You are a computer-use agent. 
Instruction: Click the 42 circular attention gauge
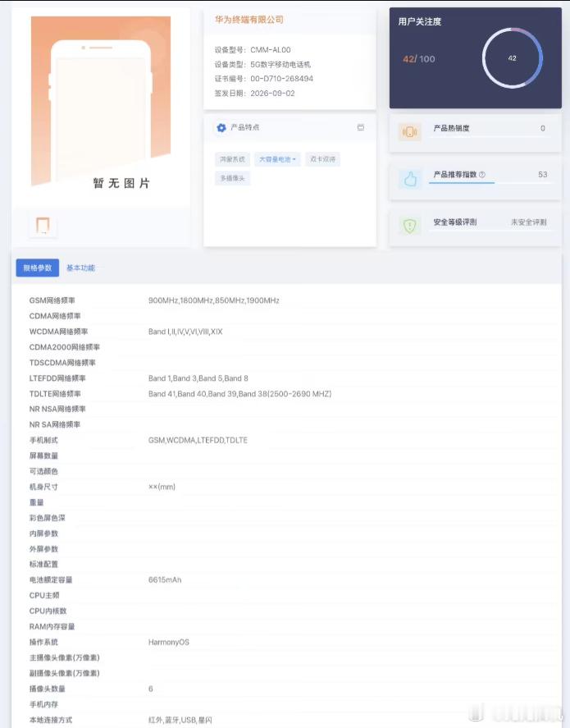(x=512, y=58)
